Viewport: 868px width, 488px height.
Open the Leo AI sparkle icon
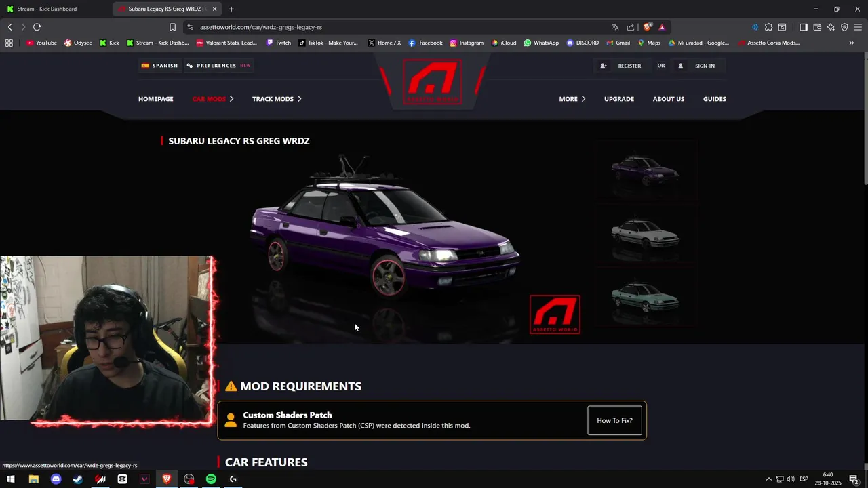(831, 27)
